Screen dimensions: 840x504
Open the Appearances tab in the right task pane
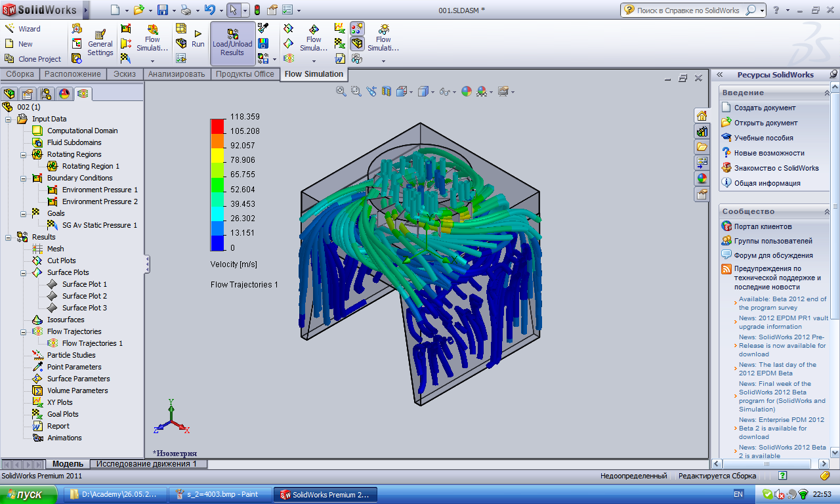pyautogui.click(x=702, y=178)
